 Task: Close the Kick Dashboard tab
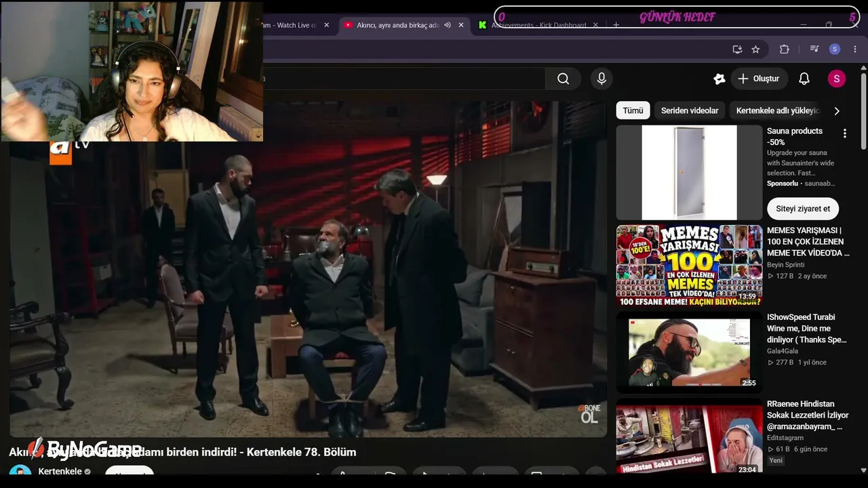595,25
